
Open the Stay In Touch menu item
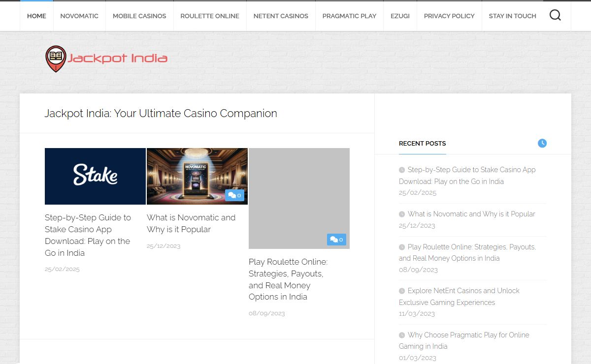point(512,16)
